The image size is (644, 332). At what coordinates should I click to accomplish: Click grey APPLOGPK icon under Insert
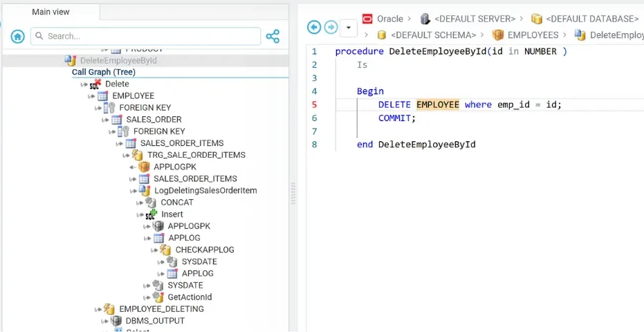pyautogui.click(x=158, y=226)
